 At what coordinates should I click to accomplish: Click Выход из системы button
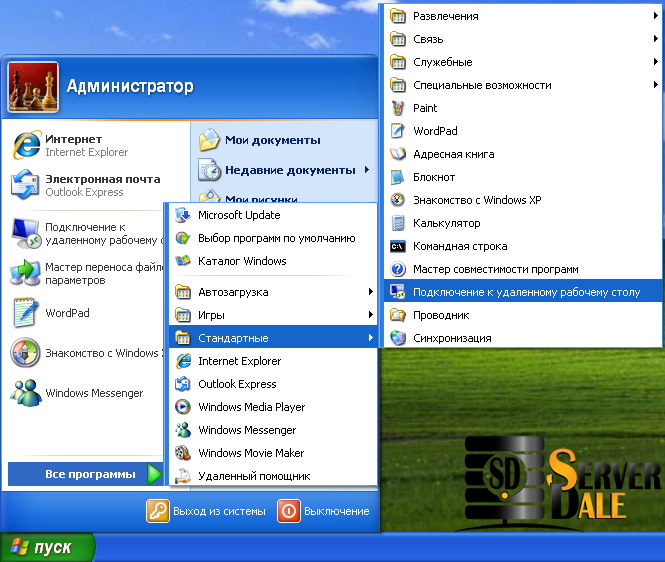coord(206,511)
